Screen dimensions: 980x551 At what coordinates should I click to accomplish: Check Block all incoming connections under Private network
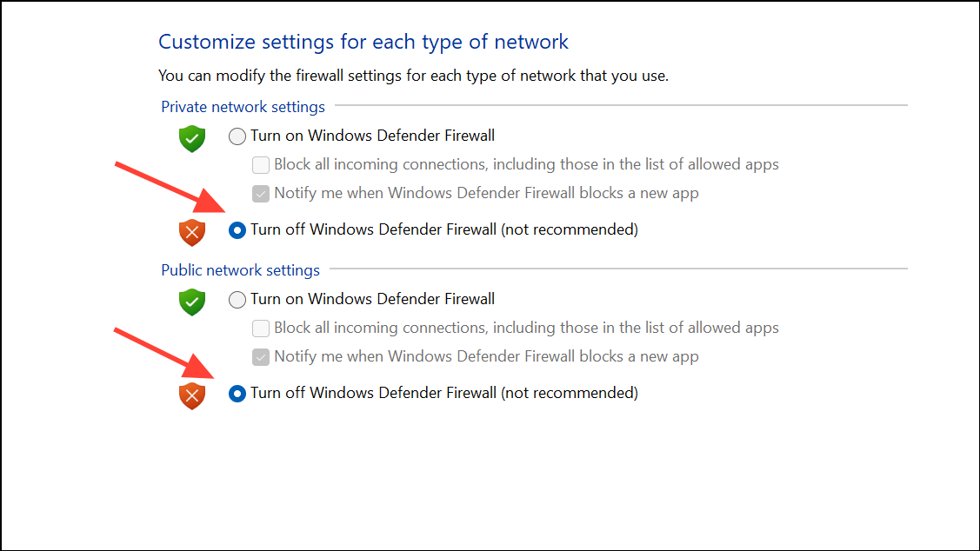coord(261,165)
